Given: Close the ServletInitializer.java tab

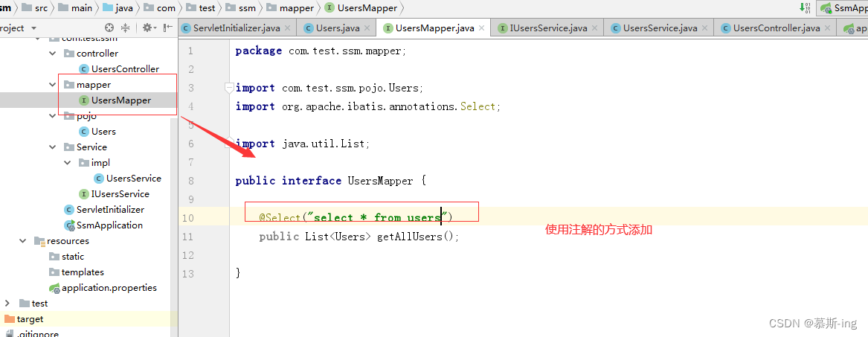Looking at the screenshot, I should coord(288,28).
